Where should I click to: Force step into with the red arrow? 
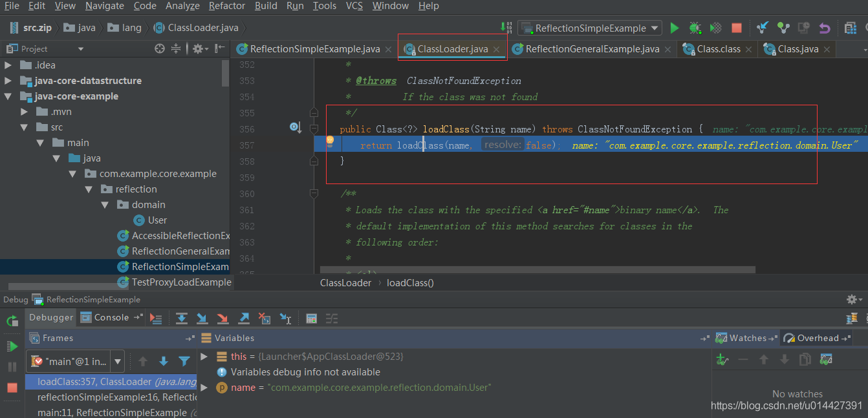(x=222, y=318)
